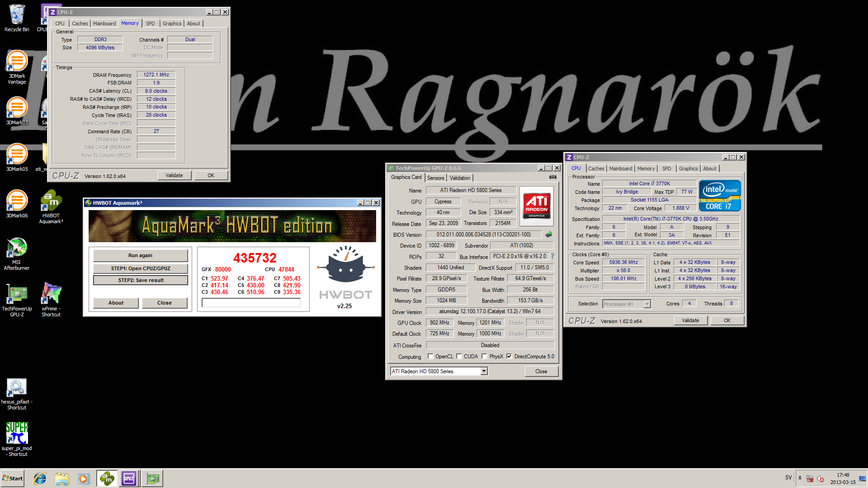The image size is (868, 488).
Task: Toggle OpenCL checkbox in GPU-Z
Action: [430, 357]
